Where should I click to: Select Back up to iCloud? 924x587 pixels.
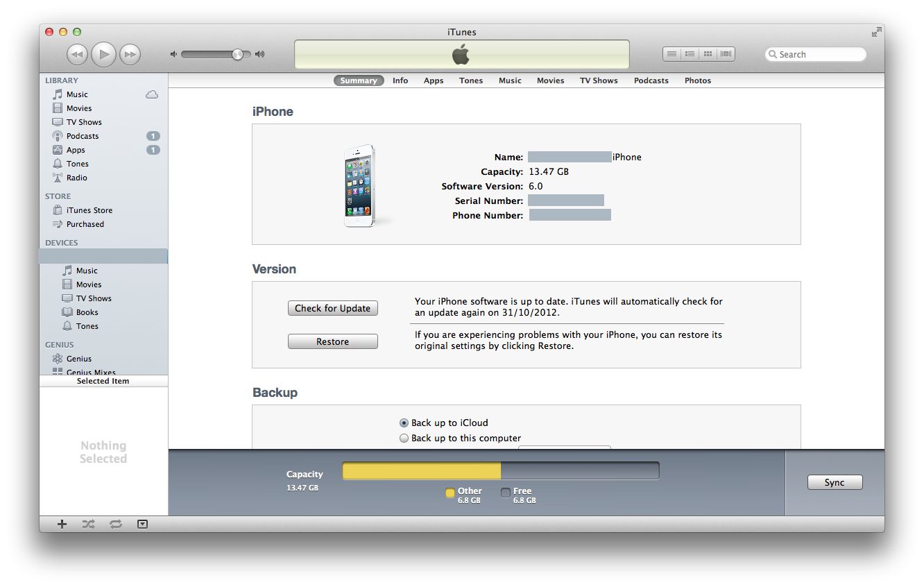coord(404,423)
